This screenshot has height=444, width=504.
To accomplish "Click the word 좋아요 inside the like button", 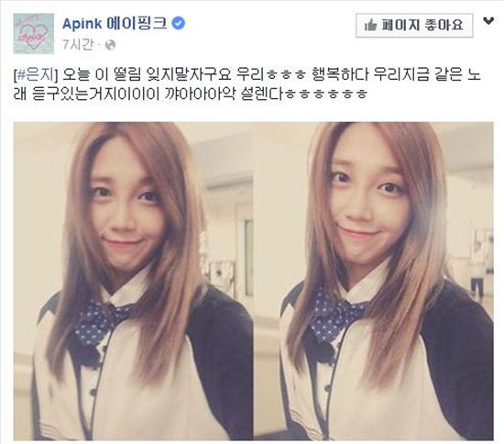I will (x=444, y=25).
